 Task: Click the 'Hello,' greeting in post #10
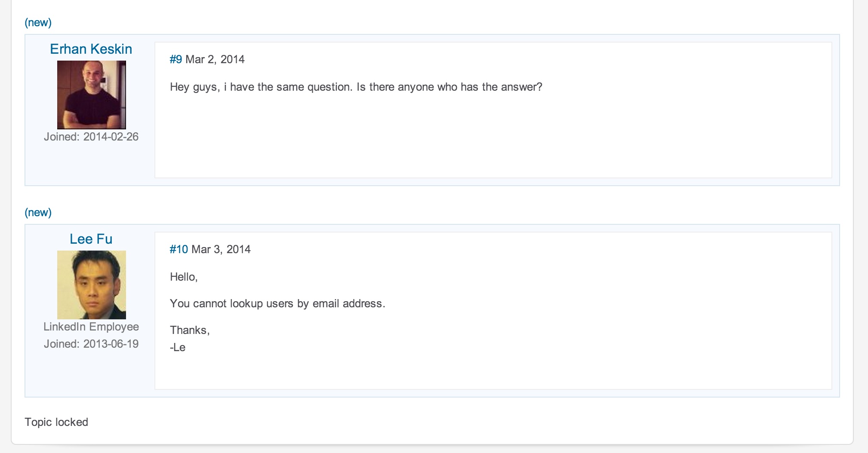(184, 277)
